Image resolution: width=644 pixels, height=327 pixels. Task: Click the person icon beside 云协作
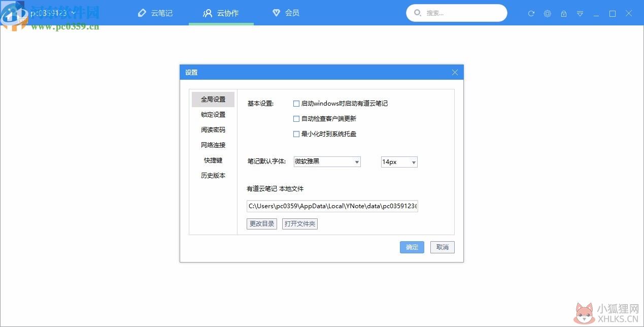point(208,13)
